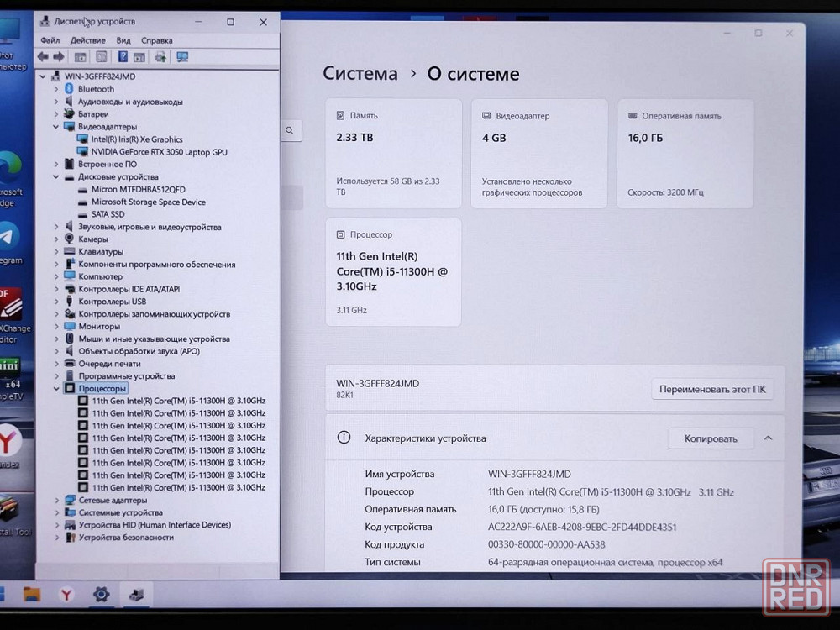This screenshot has height=630, width=840.
Task: Open the Справка menu
Action: click(156, 40)
